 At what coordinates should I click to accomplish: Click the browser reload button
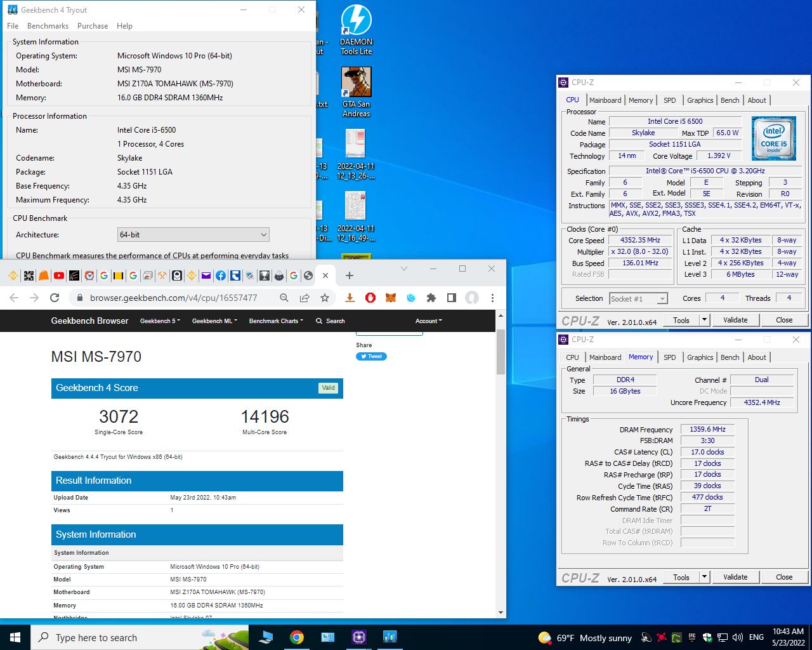55,298
